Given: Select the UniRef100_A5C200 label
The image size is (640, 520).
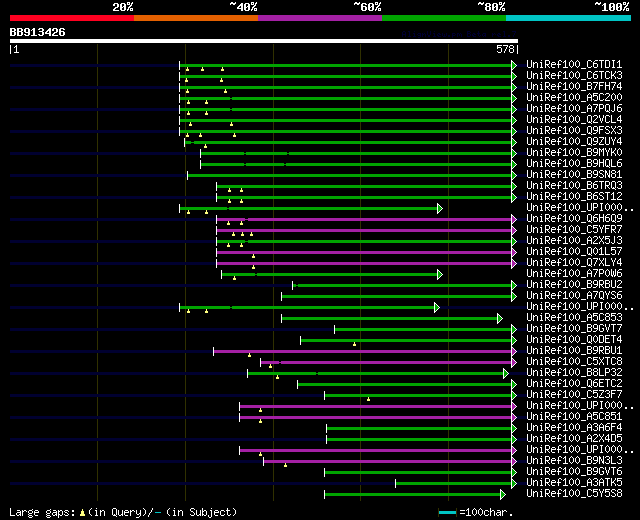Looking at the screenshot, I should coord(574,98).
